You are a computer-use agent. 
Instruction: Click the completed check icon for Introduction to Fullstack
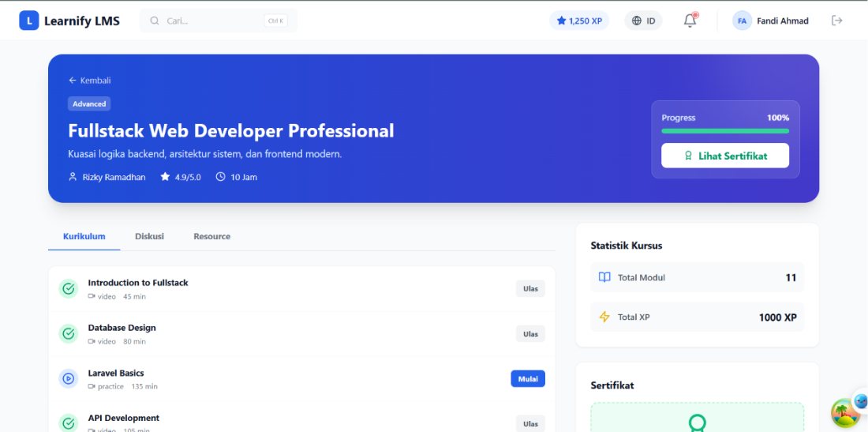[x=69, y=288]
